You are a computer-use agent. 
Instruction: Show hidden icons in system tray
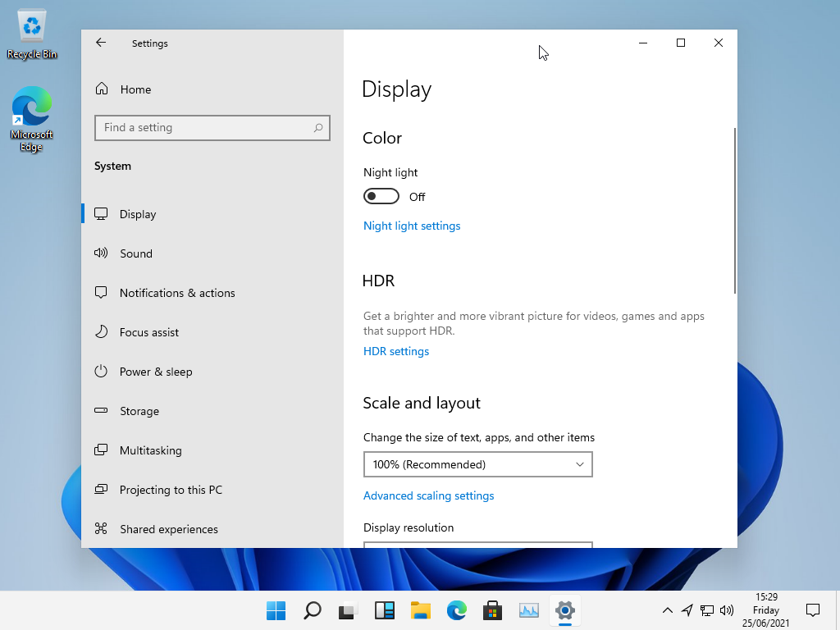668,610
